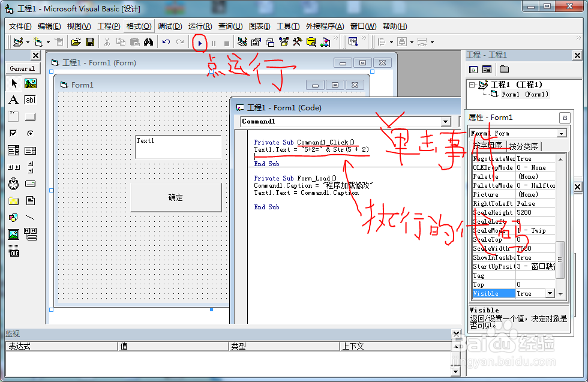588x382 pixels.
Task: Select the OLE tool in toolbox
Action: point(14,251)
